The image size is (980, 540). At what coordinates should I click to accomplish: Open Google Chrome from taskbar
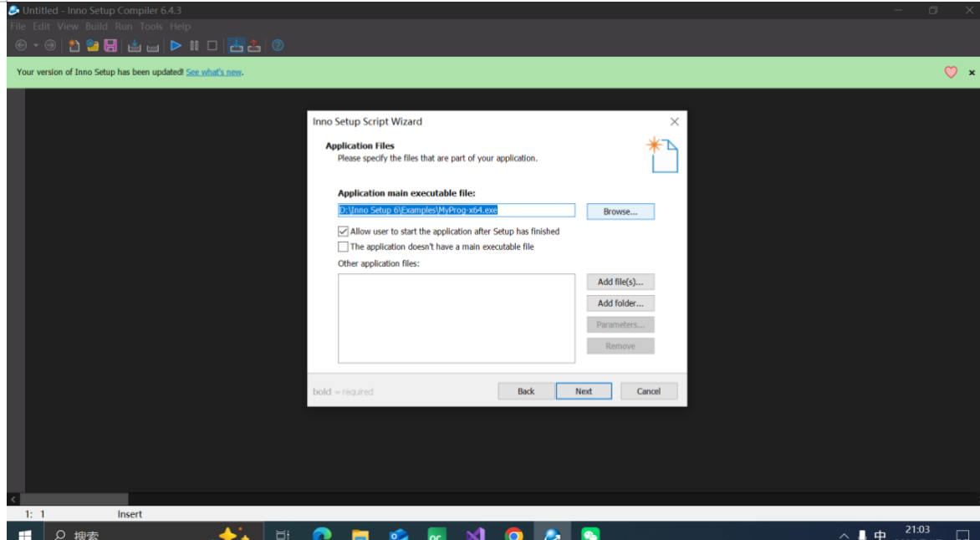pos(513,534)
